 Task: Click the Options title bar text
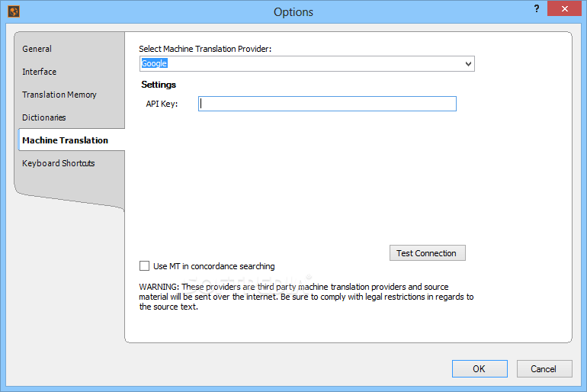coord(293,11)
